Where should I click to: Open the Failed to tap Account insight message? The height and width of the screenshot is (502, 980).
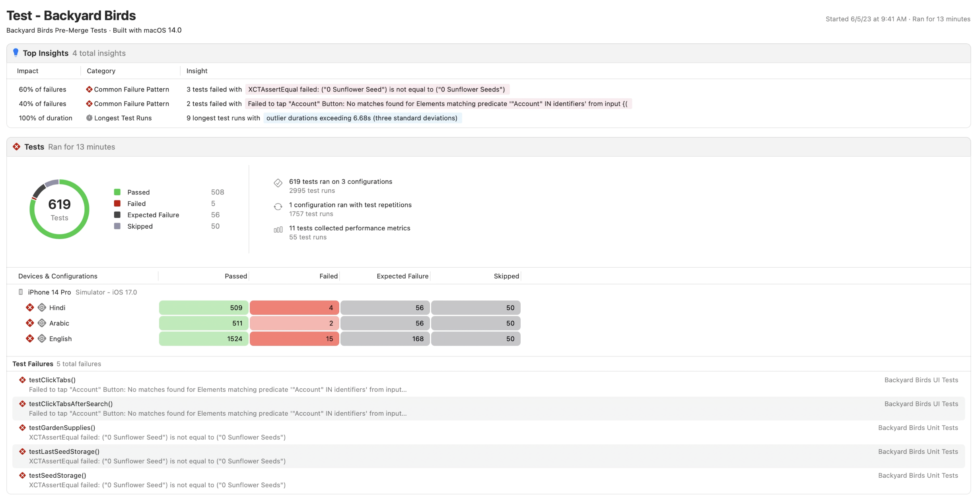[438, 103]
